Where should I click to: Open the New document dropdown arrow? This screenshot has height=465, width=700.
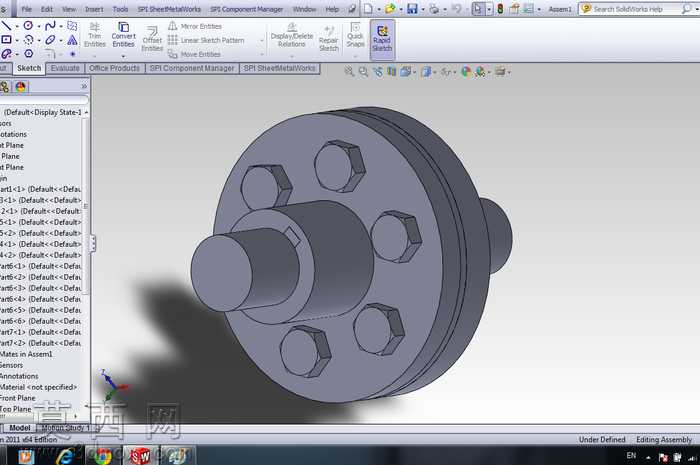(x=379, y=9)
